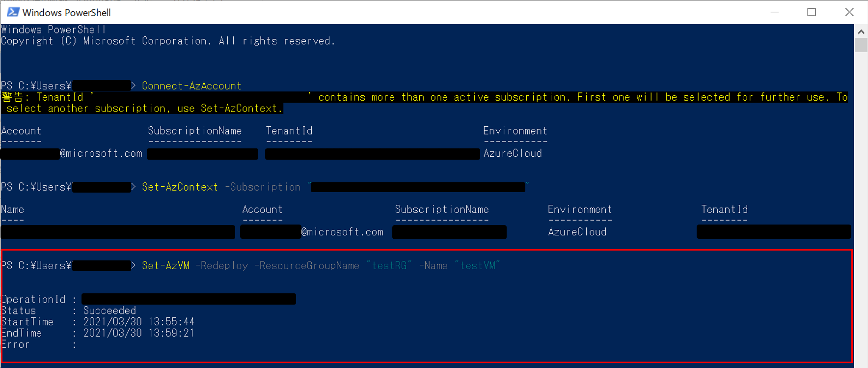Click the -Subscription parameter text
The image size is (868, 368).
tap(263, 187)
